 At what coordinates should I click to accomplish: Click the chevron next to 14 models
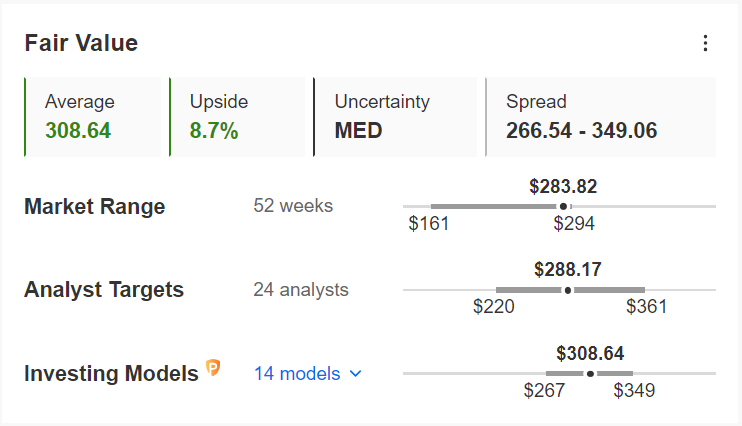(355, 374)
